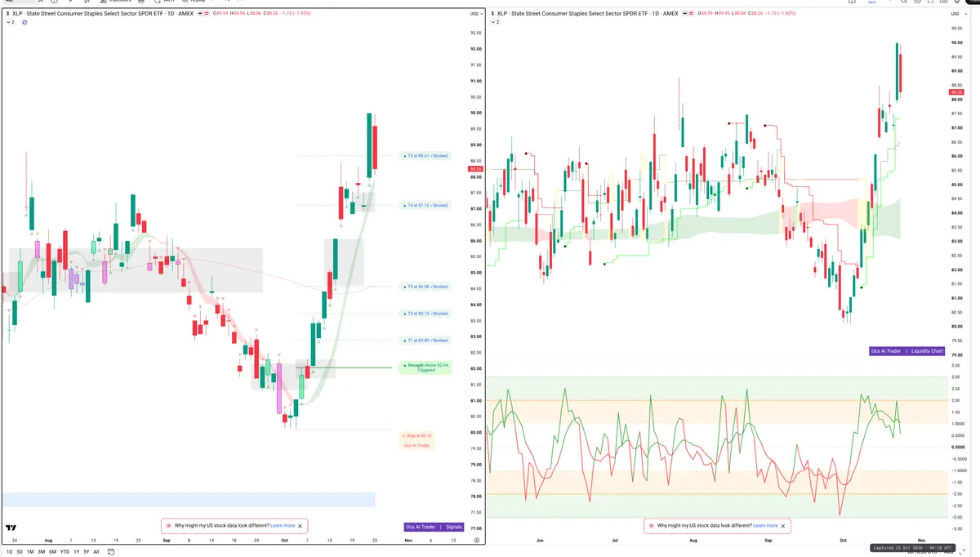980x557 pixels.
Task: Switch to the 1M time range
Action: click(30, 551)
